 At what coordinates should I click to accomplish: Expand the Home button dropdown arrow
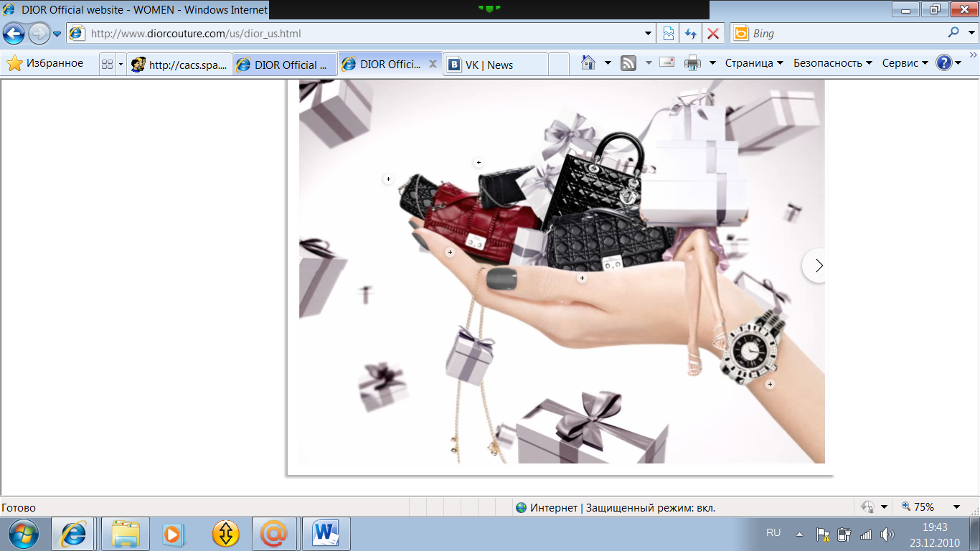pyautogui.click(x=608, y=63)
